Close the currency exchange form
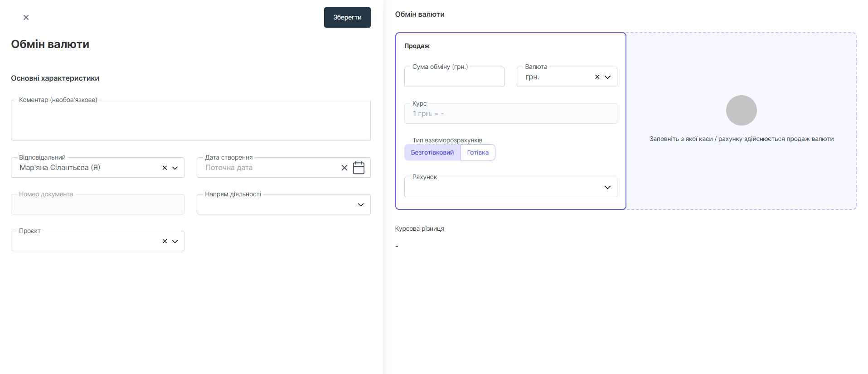 (x=26, y=17)
